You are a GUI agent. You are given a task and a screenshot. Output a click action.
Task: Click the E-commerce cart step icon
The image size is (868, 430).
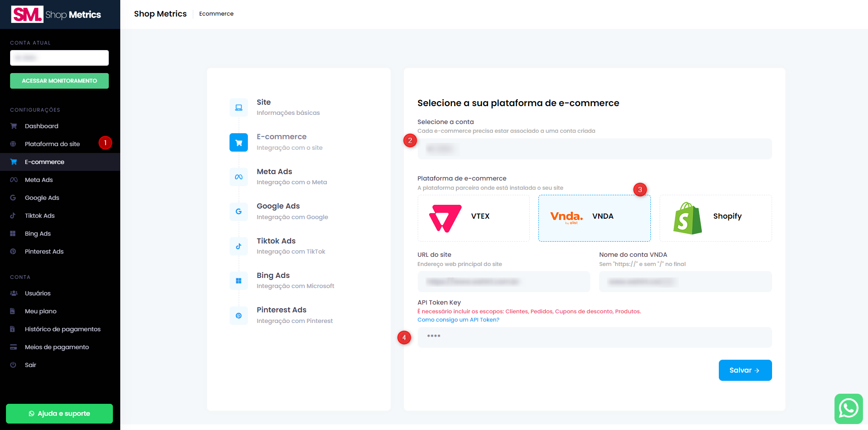click(x=239, y=142)
